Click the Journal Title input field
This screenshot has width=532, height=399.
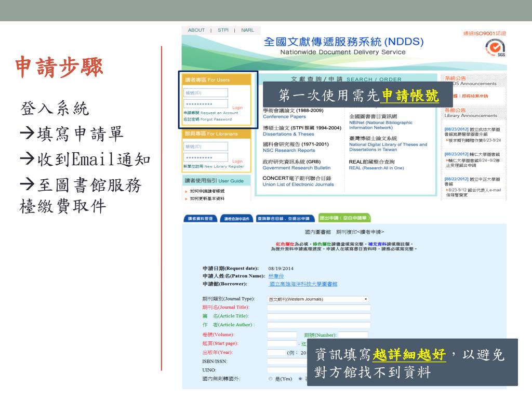pos(318,308)
